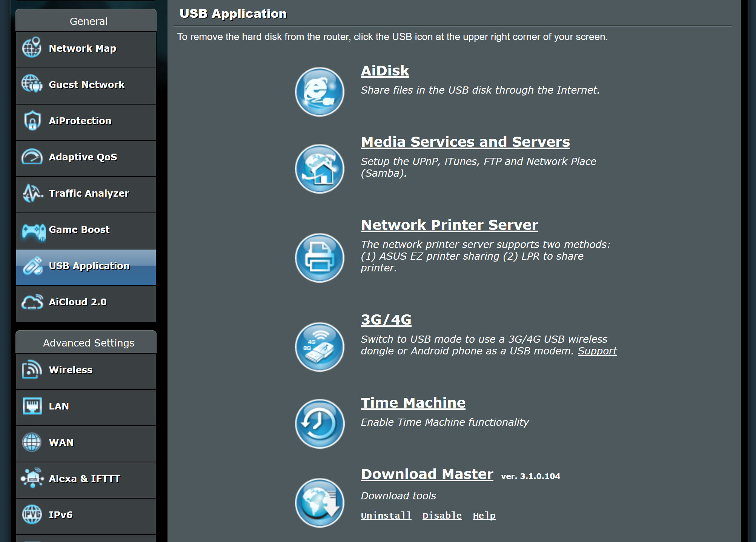Click the Advanced Settings section header
Viewport: 756px width, 542px height.
coord(86,343)
